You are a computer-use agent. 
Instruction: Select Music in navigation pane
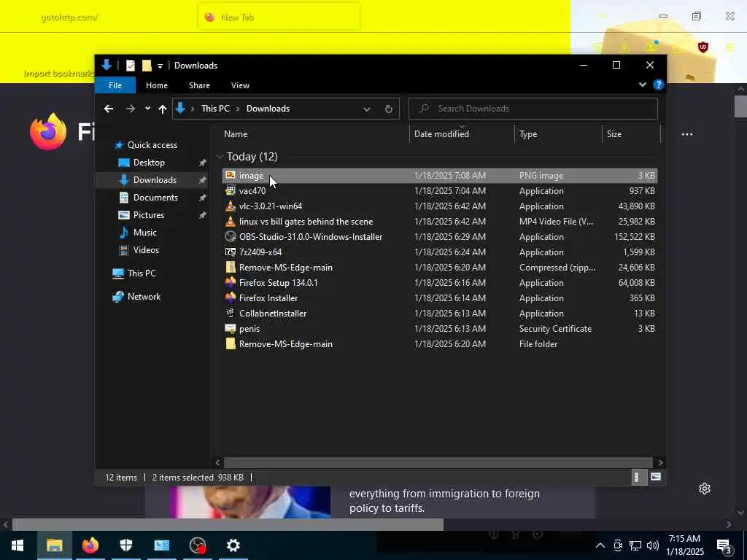pyautogui.click(x=145, y=233)
